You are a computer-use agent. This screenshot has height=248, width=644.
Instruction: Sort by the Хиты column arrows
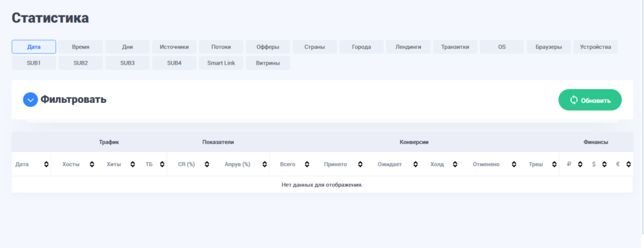[132, 164]
